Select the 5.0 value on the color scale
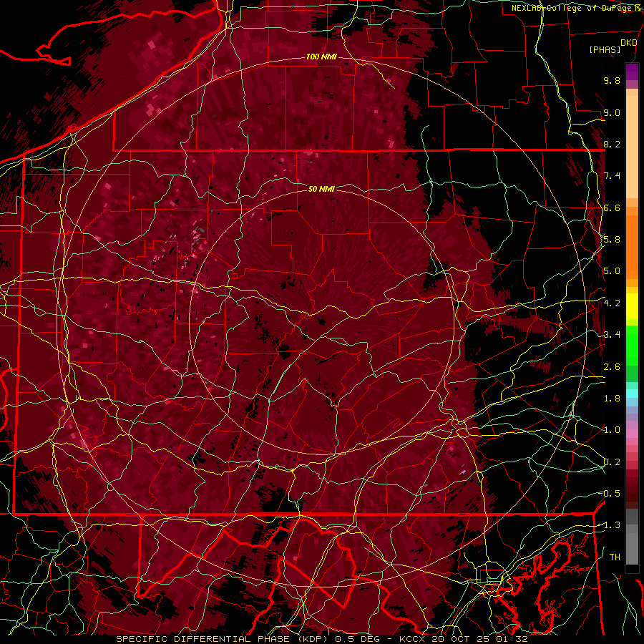 tap(612, 271)
